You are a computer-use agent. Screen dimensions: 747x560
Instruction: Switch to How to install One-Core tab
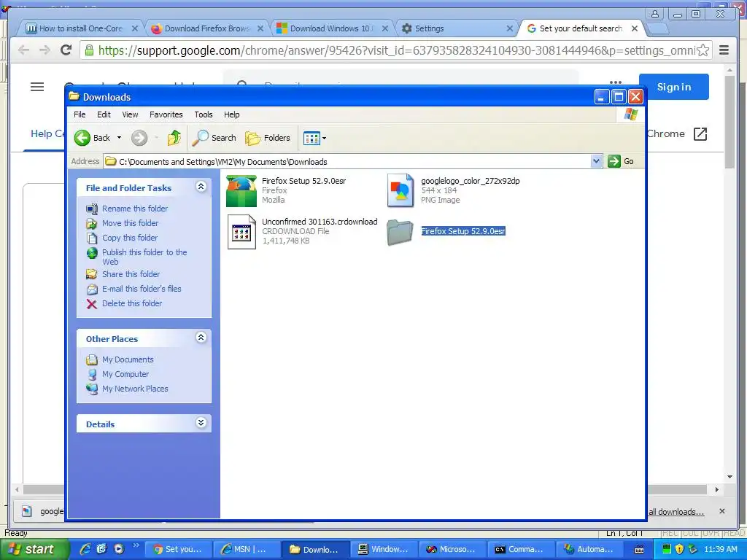tap(81, 28)
